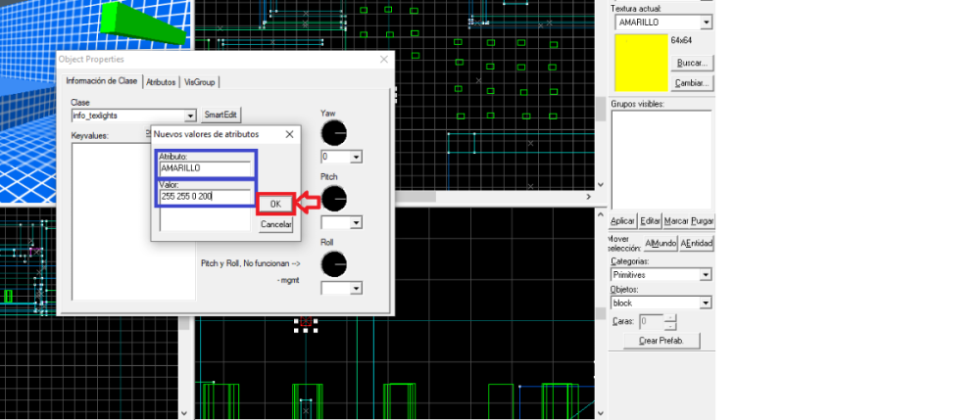Open the VisGroup tab

[199, 82]
